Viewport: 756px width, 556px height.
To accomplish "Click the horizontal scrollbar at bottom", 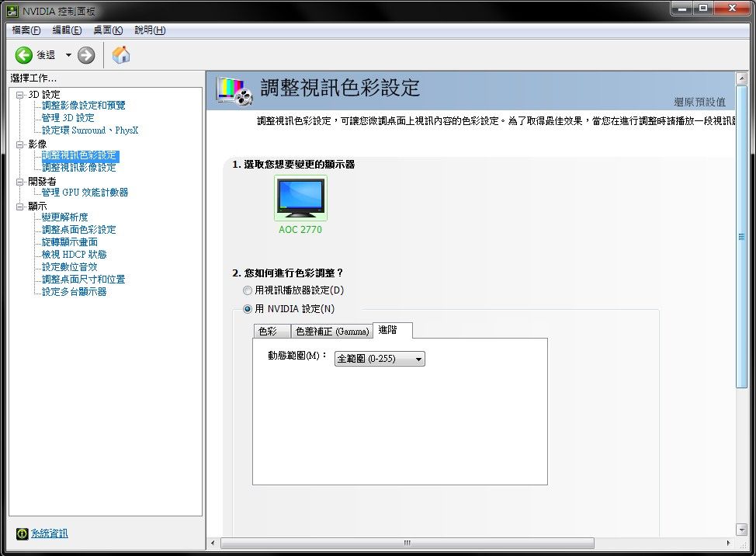I will (x=404, y=543).
